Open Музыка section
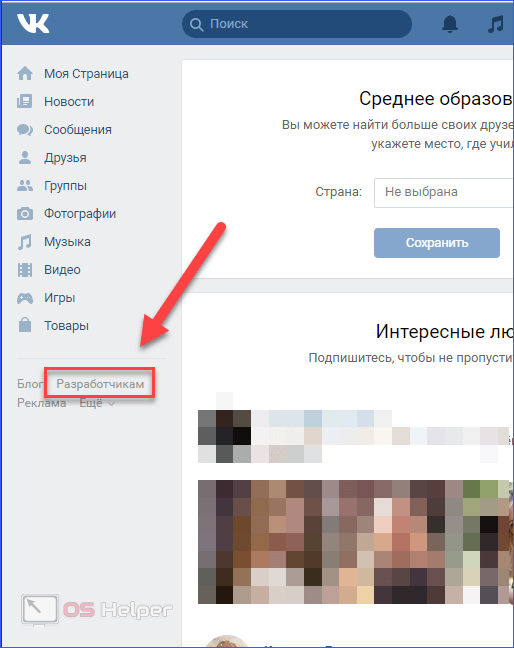This screenshot has height=648, width=514. click(x=67, y=242)
